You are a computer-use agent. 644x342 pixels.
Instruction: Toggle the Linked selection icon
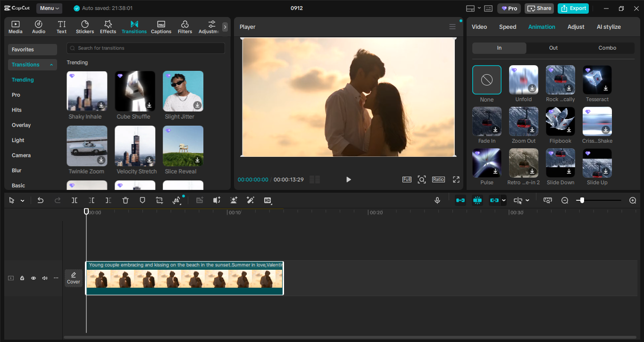(x=495, y=200)
